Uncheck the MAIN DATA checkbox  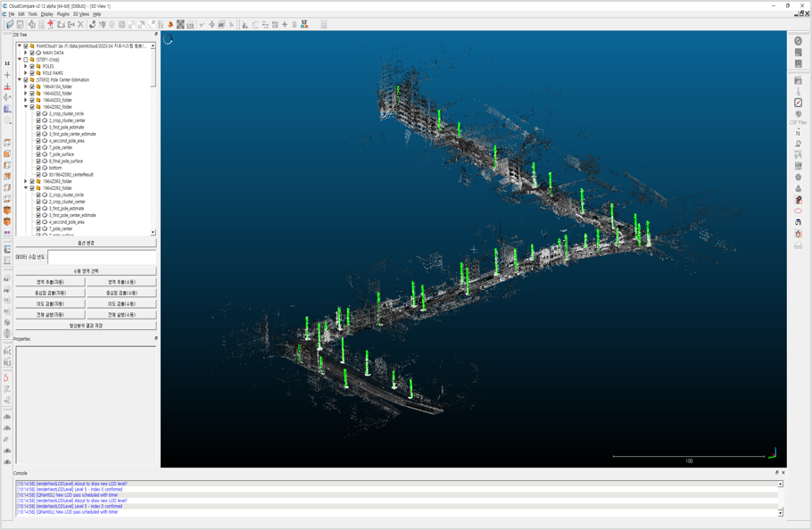tap(32, 53)
